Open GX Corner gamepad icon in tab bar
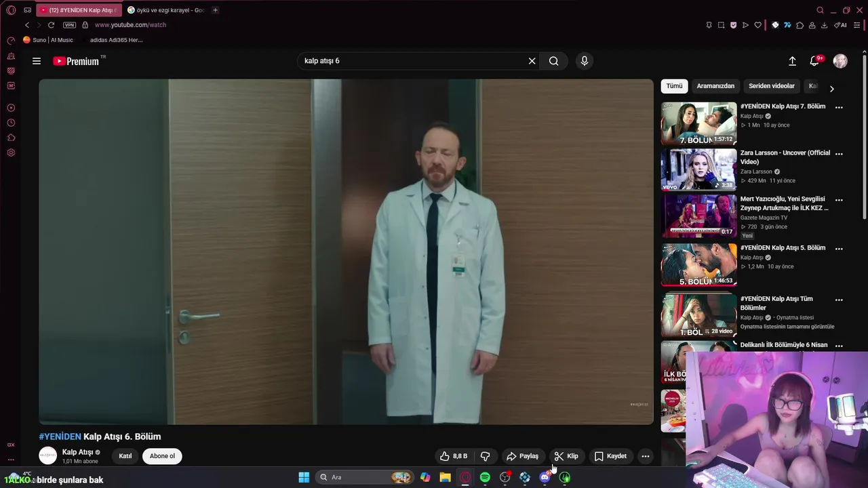 (x=27, y=10)
